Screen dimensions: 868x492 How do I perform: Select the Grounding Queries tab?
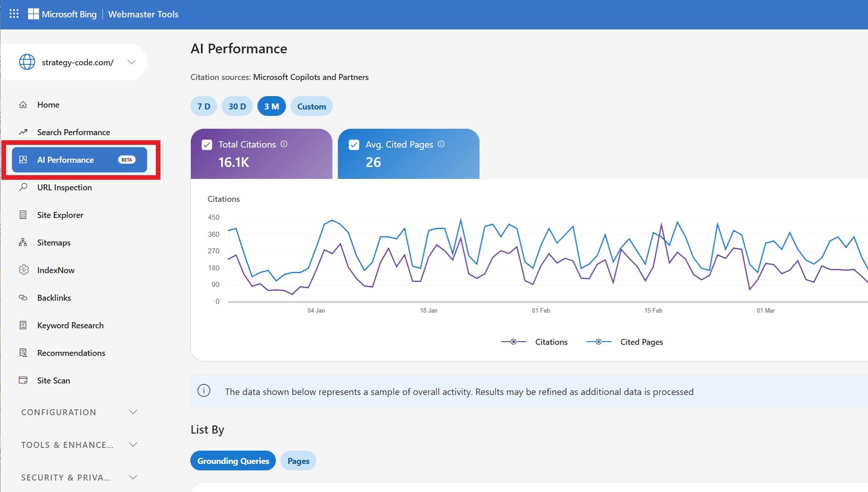tap(233, 461)
